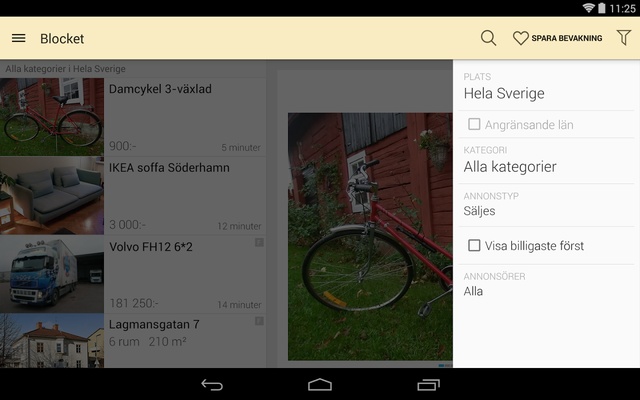Viewport: 640px width, 400px height.
Task: Click the white house thumbnail
Action: 52,341
